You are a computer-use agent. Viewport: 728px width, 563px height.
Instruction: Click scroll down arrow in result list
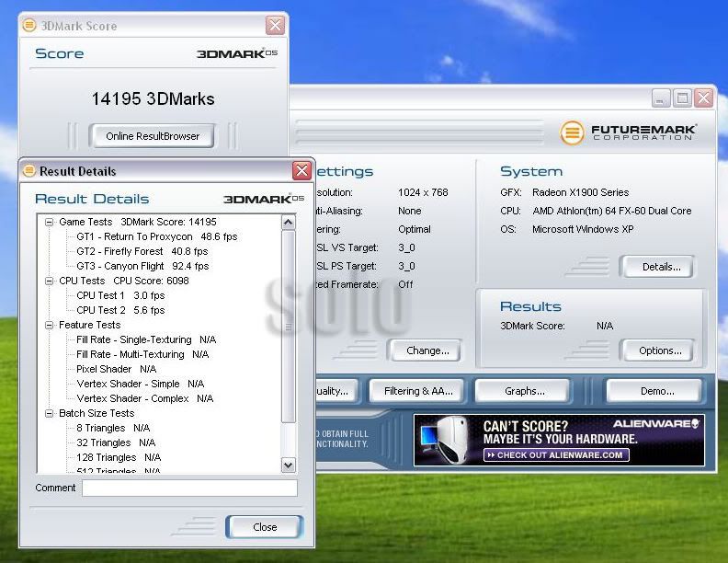coord(289,465)
